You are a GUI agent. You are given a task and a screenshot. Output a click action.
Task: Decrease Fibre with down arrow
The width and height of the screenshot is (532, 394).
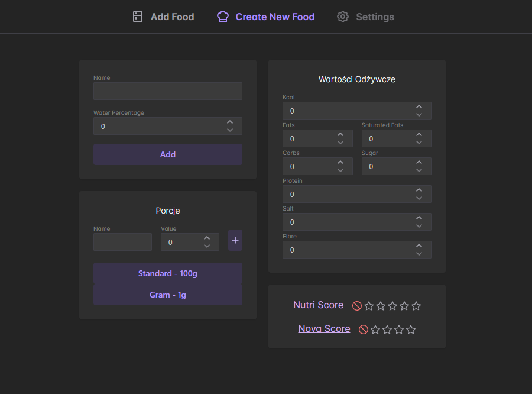click(419, 254)
